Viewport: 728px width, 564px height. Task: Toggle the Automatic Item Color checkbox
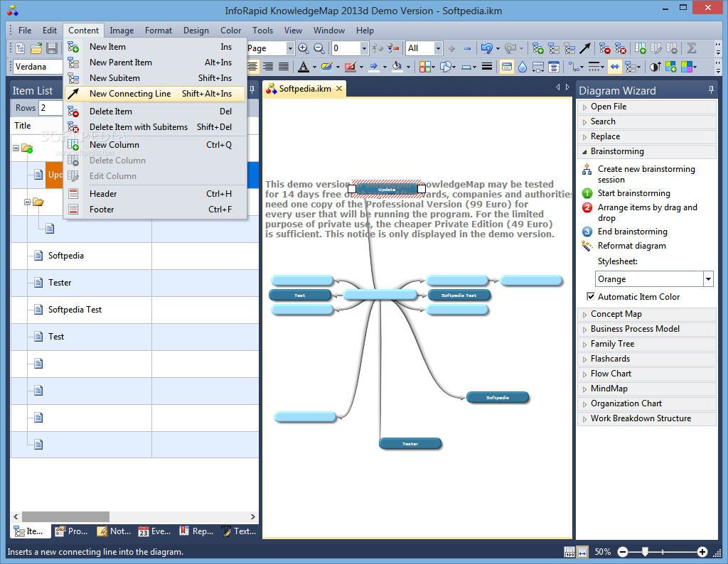click(591, 296)
